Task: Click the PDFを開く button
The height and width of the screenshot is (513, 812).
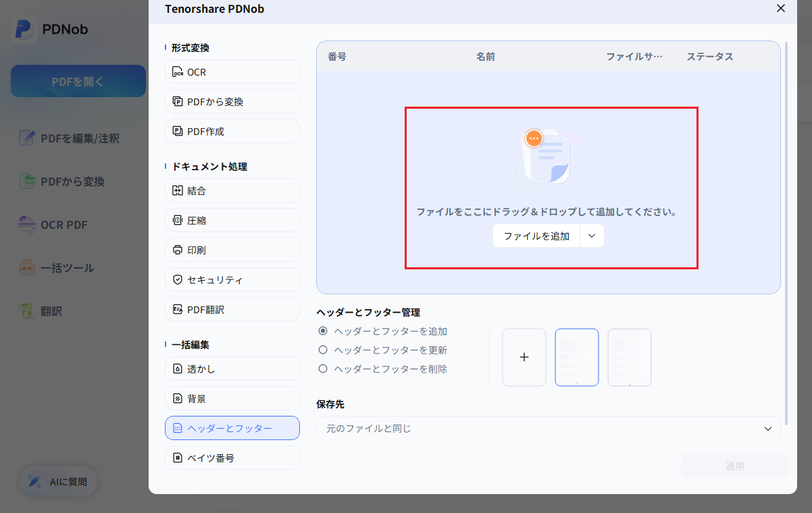Action: click(x=78, y=81)
